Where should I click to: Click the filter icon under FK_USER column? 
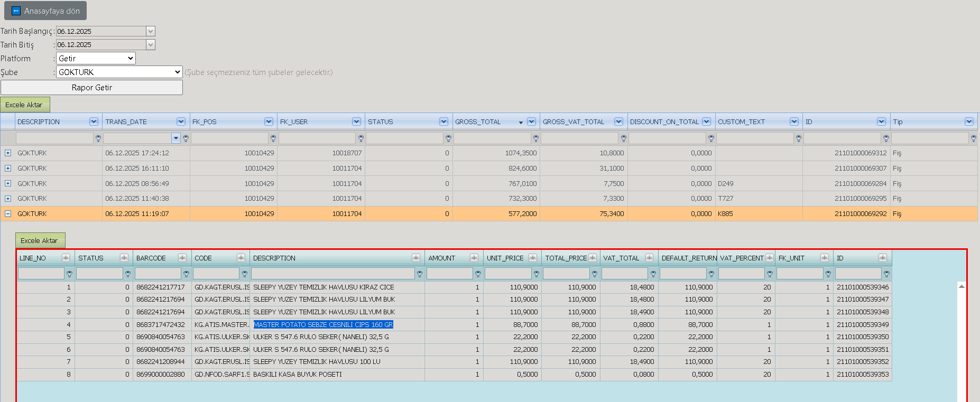pos(361,138)
